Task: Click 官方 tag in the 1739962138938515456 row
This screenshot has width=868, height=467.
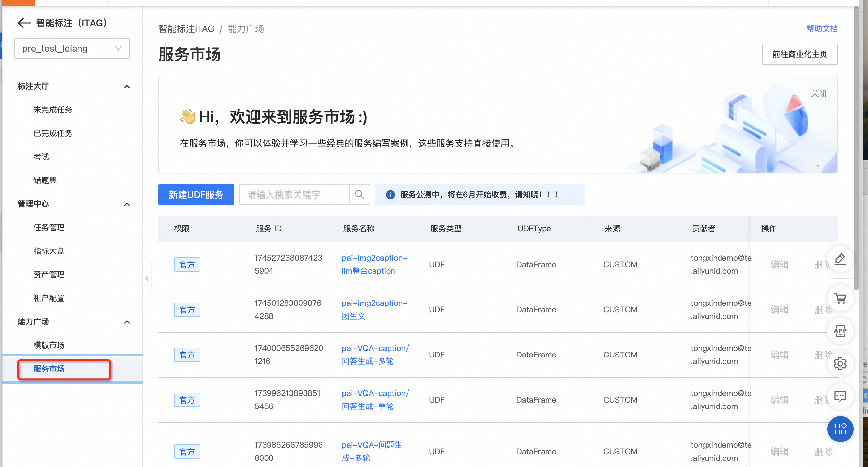Action: (187, 400)
